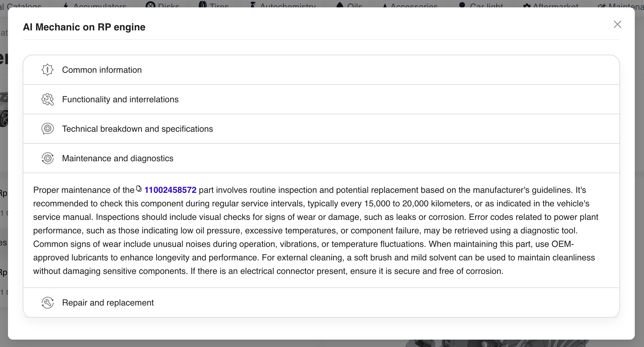Click the Maintenance and diagnostics gear icon
Screen dimensions: 644x347
[x=48, y=158]
